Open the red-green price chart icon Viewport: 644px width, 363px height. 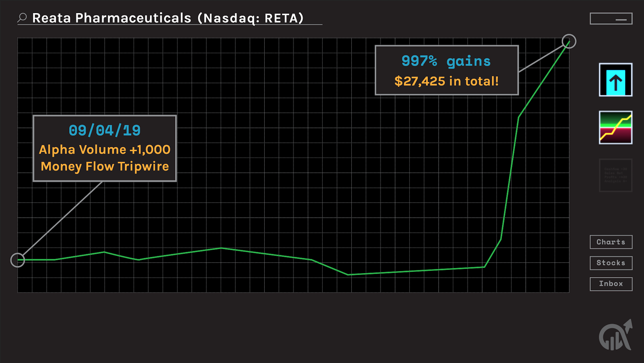pyautogui.click(x=615, y=128)
